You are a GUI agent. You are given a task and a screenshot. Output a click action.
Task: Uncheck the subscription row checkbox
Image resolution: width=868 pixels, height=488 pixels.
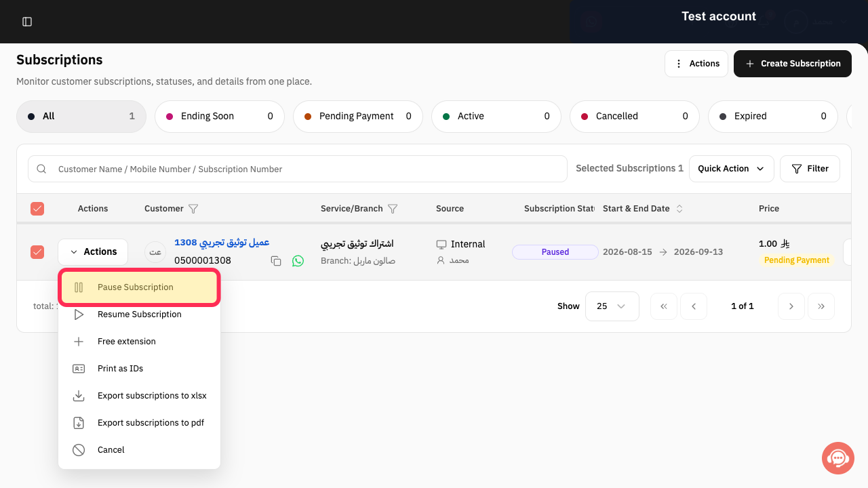(x=37, y=252)
